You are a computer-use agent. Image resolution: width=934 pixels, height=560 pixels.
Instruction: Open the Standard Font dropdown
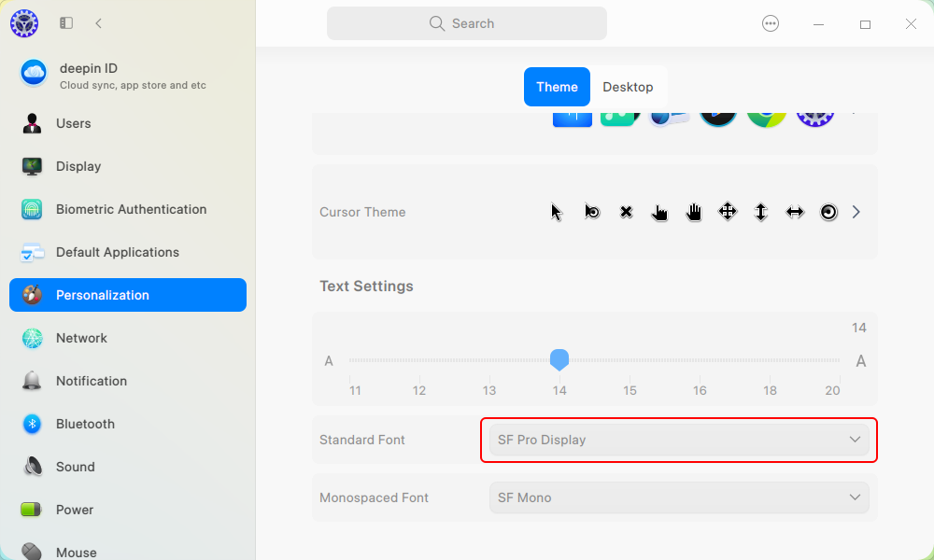(679, 440)
